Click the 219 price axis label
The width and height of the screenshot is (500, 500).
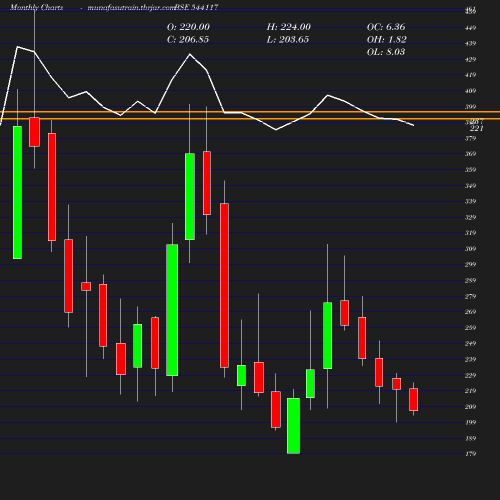pos(471,391)
